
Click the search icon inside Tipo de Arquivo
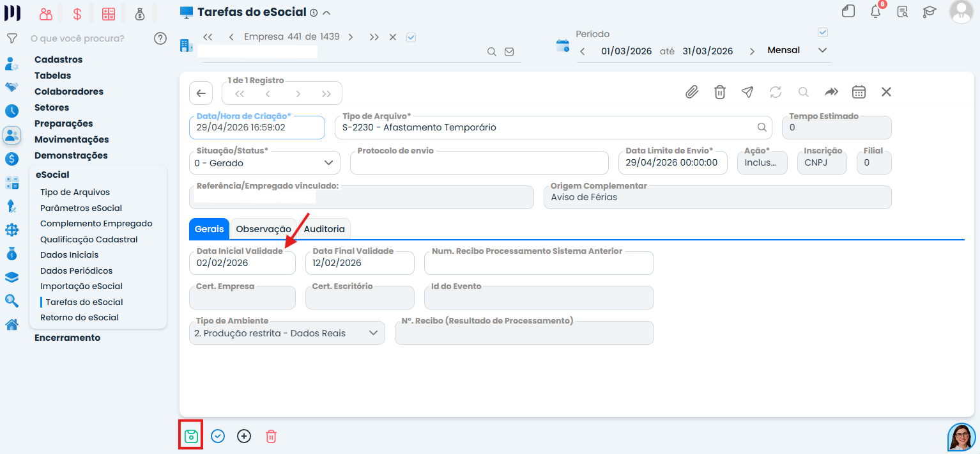coord(762,127)
